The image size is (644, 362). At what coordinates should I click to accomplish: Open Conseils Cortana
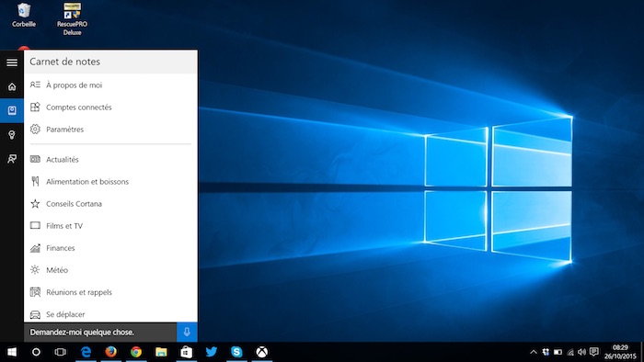click(111, 204)
